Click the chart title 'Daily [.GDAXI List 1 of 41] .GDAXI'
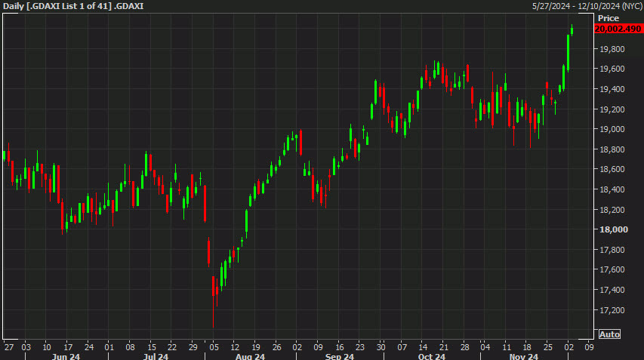644x360 pixels. pos(73,6)
